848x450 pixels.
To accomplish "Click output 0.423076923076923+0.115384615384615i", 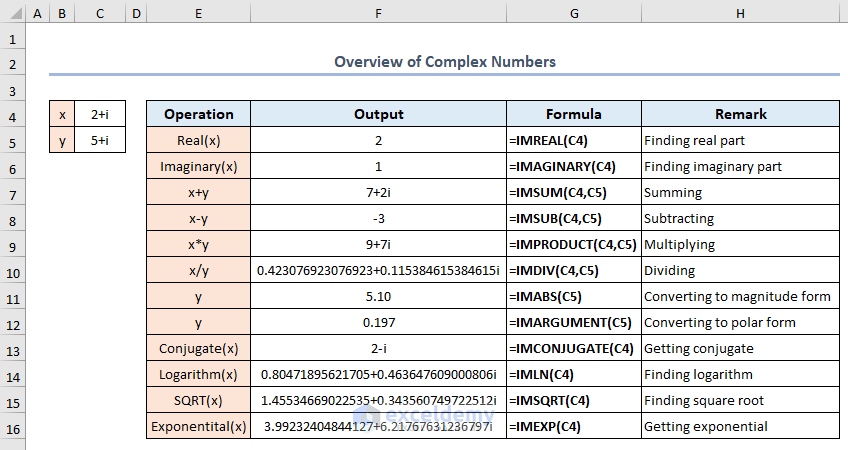I will pyautogui.click(x=379, y=270).
